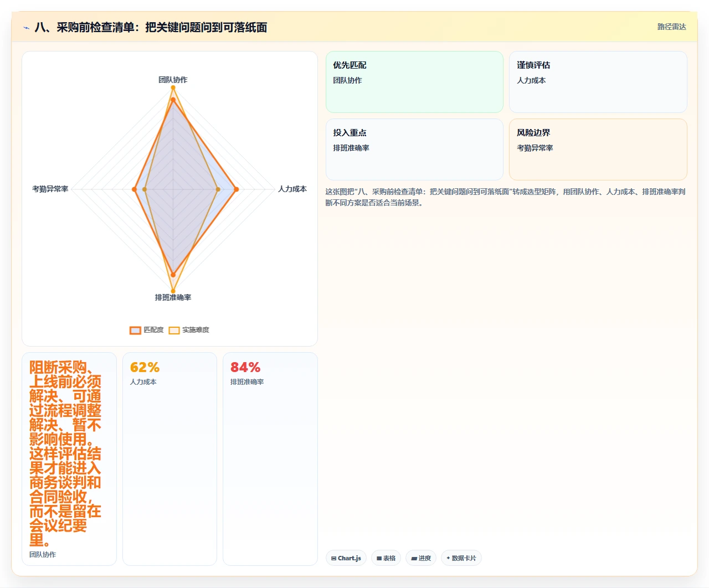Open the 谨慎评估 card
This screenshot has height=588, width=709.
598,82
